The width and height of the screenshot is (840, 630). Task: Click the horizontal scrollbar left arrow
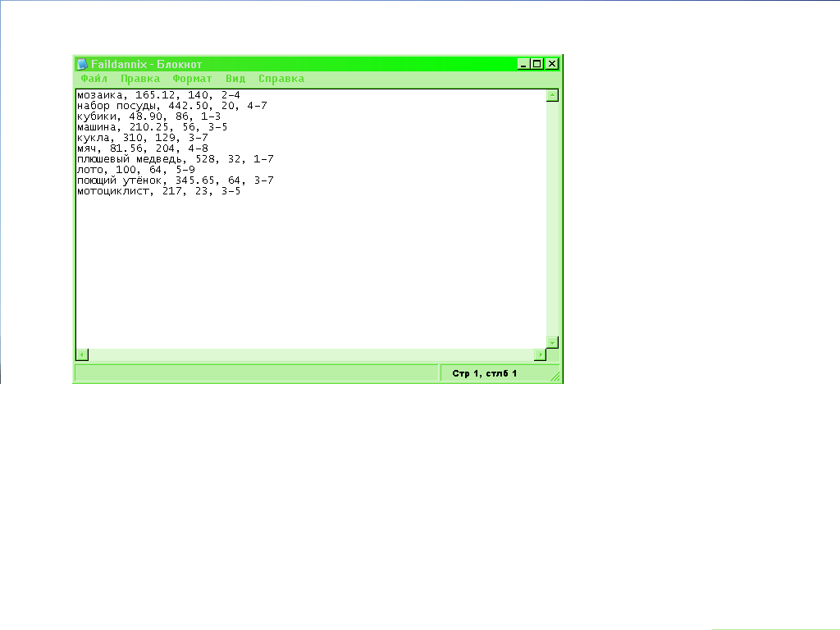pyautogui.click(x=82, y=354)
